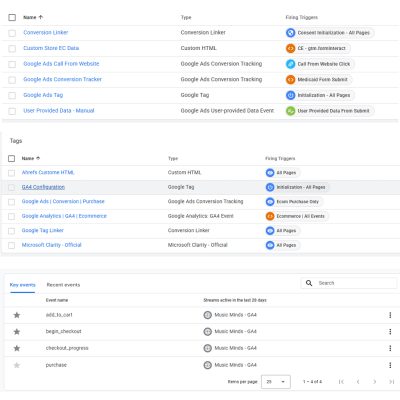
Task: Open more options menu for checkout_progress
Action: pyautogui.click(x=390, y=348)
